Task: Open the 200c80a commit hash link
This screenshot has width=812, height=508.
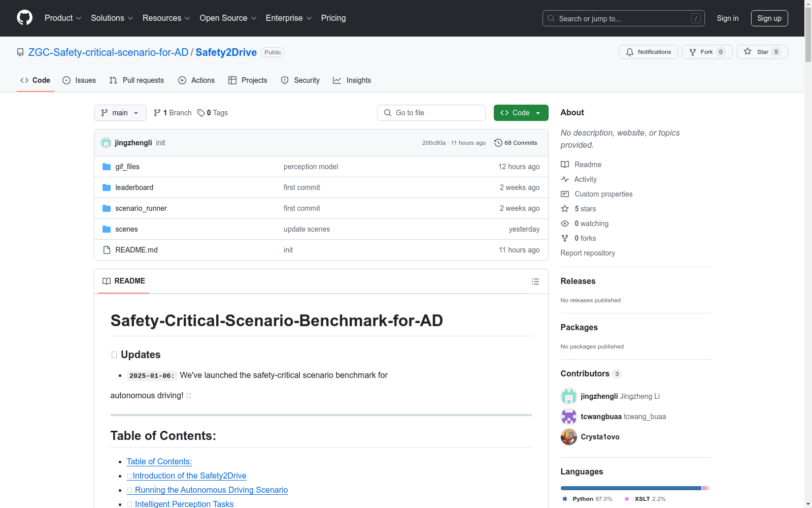Action: click(x=434, y=143)
